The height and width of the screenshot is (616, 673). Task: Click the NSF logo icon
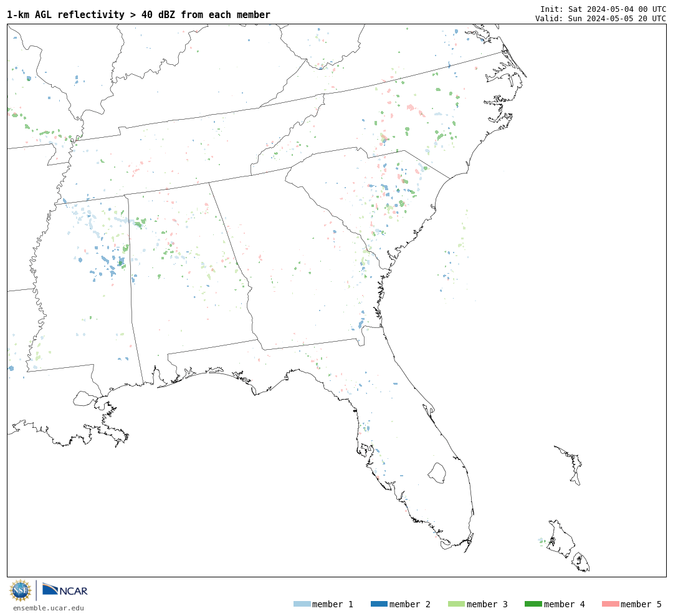point(20,590)
